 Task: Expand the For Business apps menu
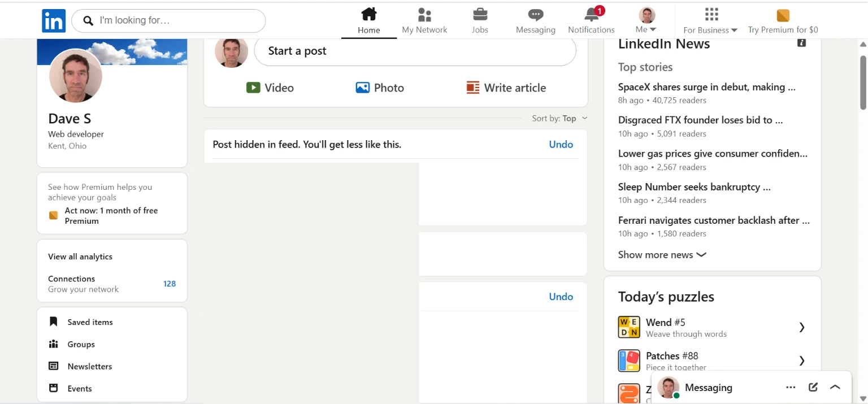coord(710,21)
